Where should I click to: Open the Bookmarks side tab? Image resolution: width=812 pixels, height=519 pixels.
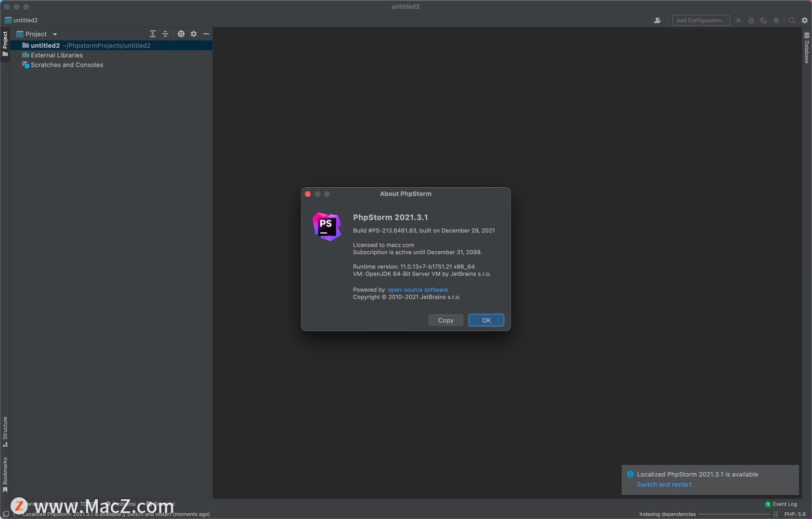click(x=5, y=475)
